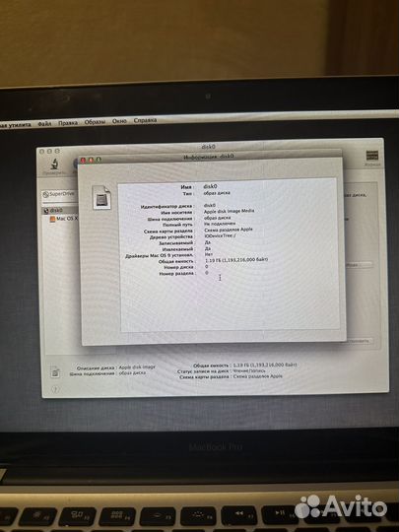The width and height of the screenshot is (399, 532).
Task: Click the SuperDrive optical drive icon
Action: tap(45, 194)
